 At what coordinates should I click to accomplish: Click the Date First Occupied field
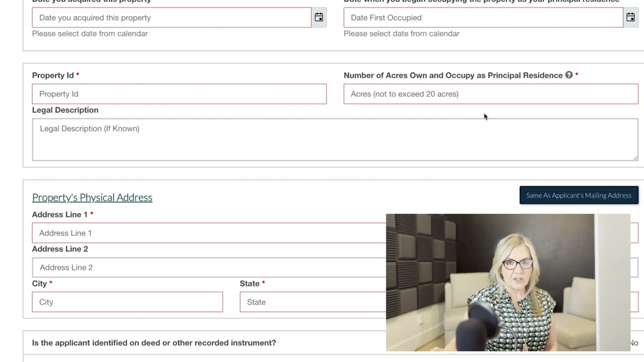[484, 18]
